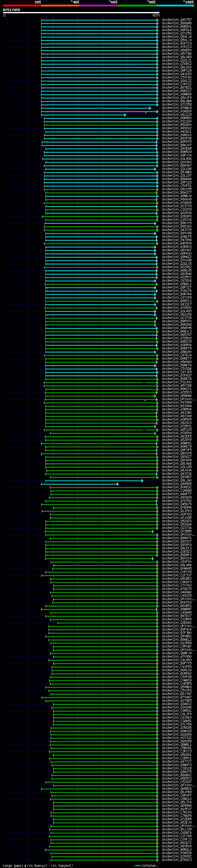Select the label UniRef100_B9Z672
The height and width of the screenshot is (868, 197).
[177, 843]
